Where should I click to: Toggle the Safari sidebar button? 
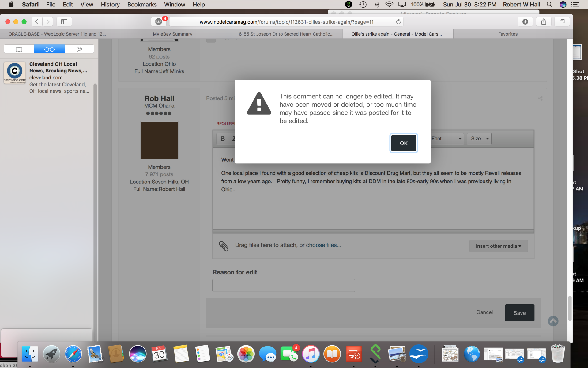tap(64, 21)
